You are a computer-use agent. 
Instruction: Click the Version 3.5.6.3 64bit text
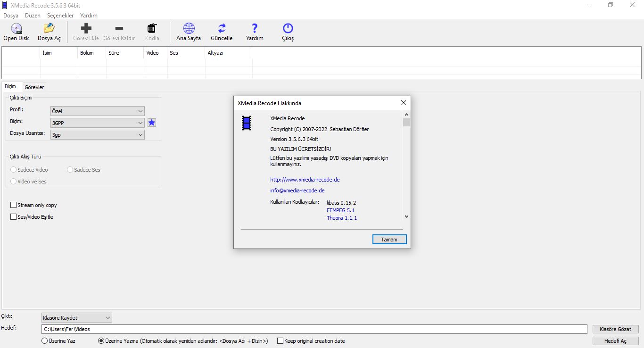point(294,139)
